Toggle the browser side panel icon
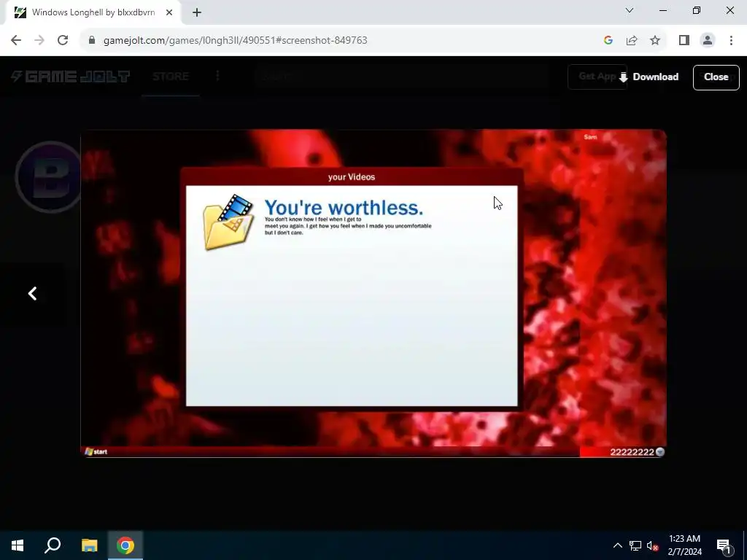This screenshot has width=747, height=560. tap(684, 41)
